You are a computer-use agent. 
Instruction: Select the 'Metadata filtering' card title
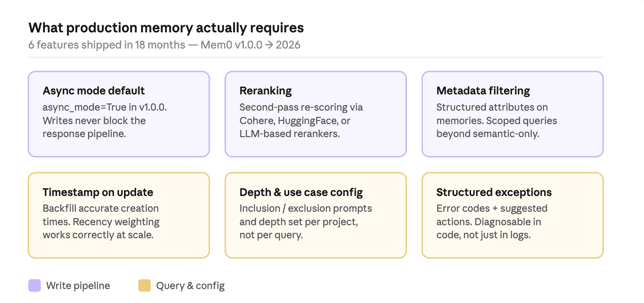(x=483, y=91)
